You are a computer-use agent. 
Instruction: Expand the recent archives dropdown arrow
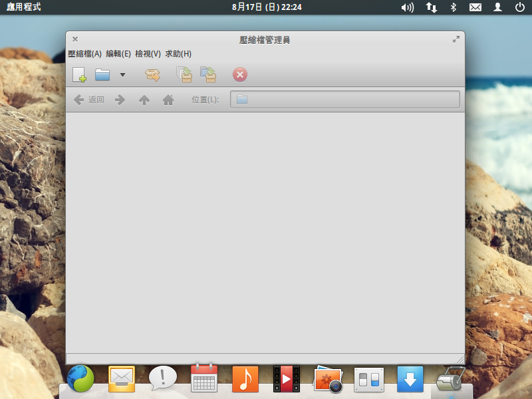click(x=122, y=74)
